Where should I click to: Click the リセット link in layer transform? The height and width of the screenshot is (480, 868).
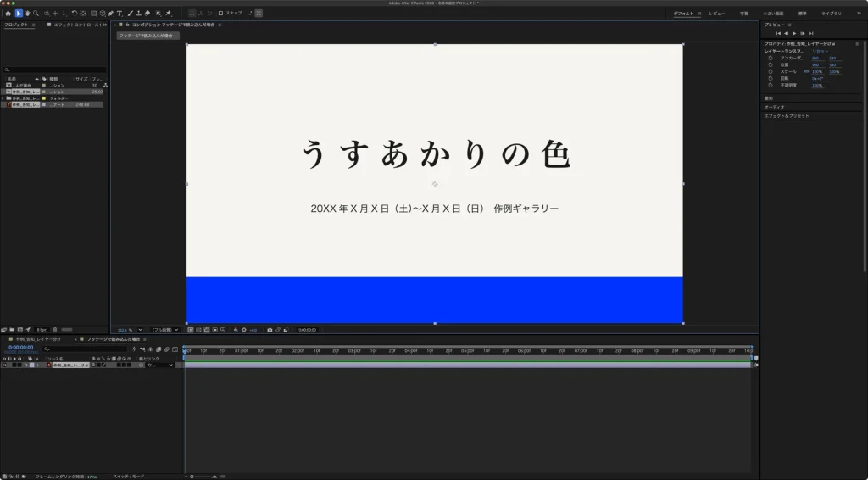pyautogui.click(x=820, y=51)
